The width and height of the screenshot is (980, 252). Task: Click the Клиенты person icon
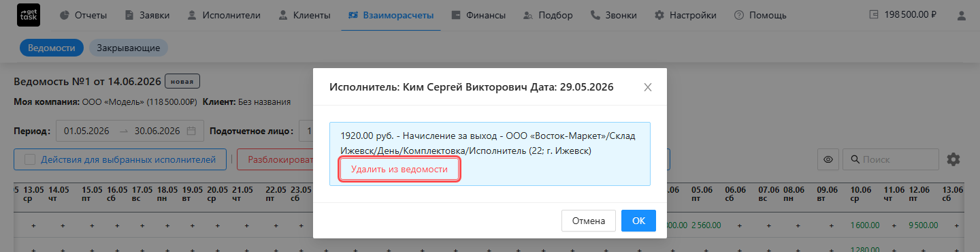click(283, 15)
